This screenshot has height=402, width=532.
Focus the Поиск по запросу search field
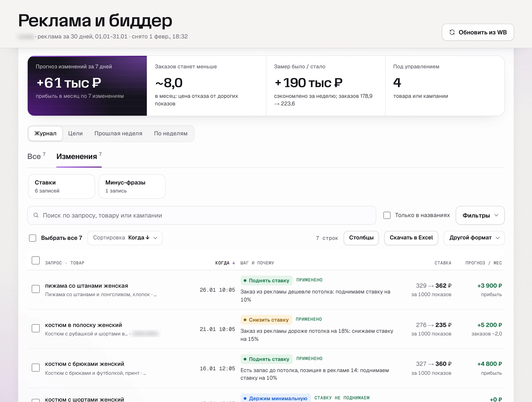click(x=202, y=215)
